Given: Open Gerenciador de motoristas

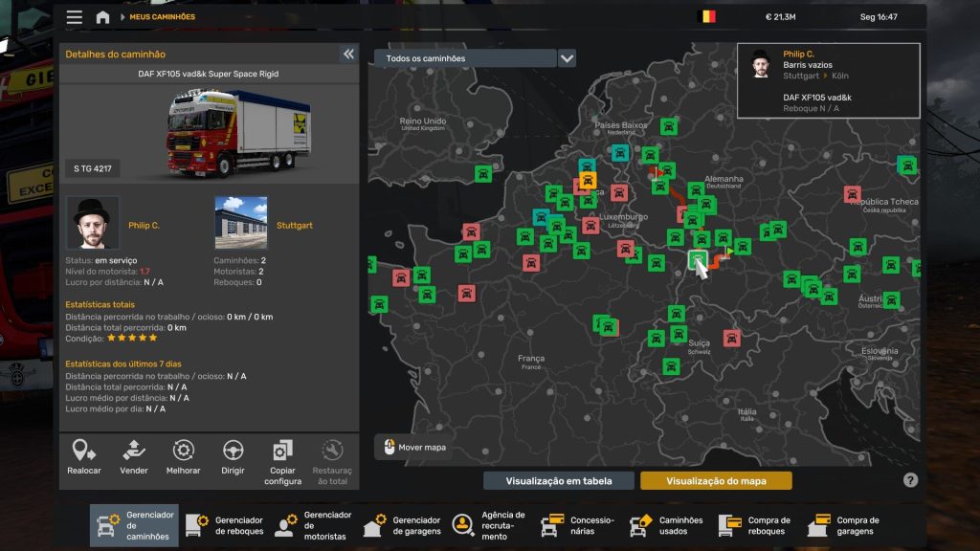Looking at the screenshot, I should (x=314, y=525).
